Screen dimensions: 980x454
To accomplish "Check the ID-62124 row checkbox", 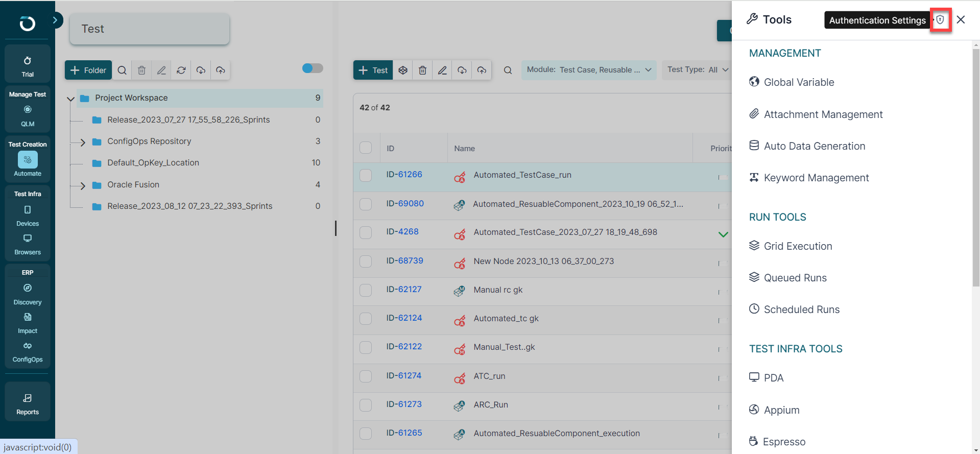I will [366, 319].
